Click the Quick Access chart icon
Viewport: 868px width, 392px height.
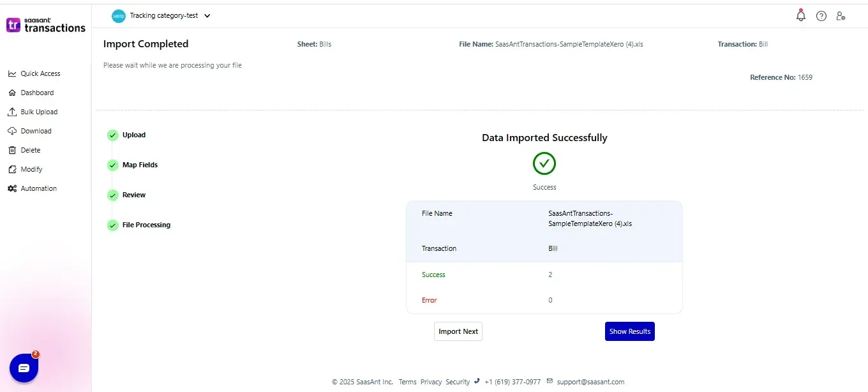pos(12,73)
